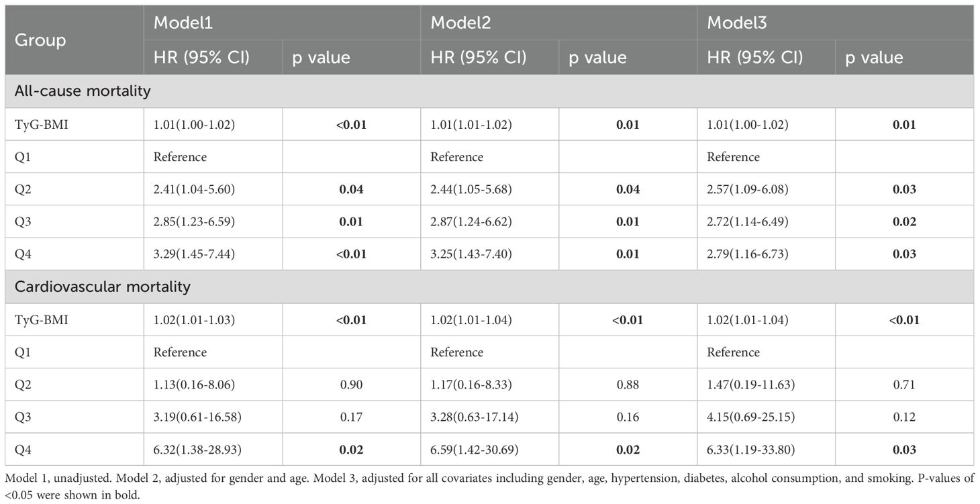Click all-cause Q4 Model1 hazard ratio 3.29(1.45-7.44)

coord(194,254)
